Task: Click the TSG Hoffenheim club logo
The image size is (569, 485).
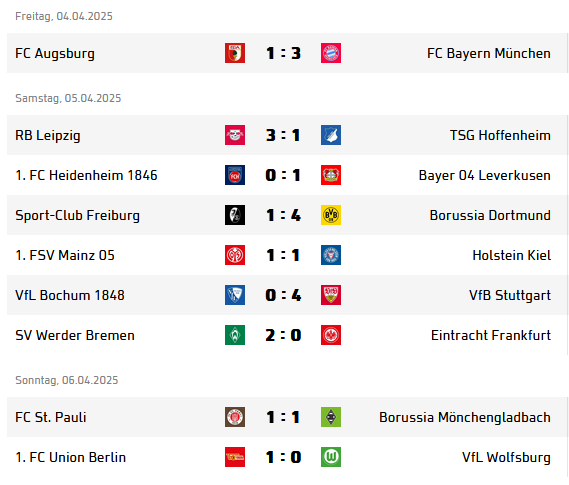Action: 331,135
